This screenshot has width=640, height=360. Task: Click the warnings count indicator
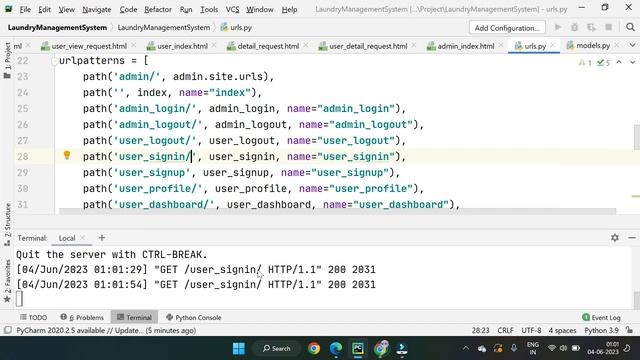584,62
